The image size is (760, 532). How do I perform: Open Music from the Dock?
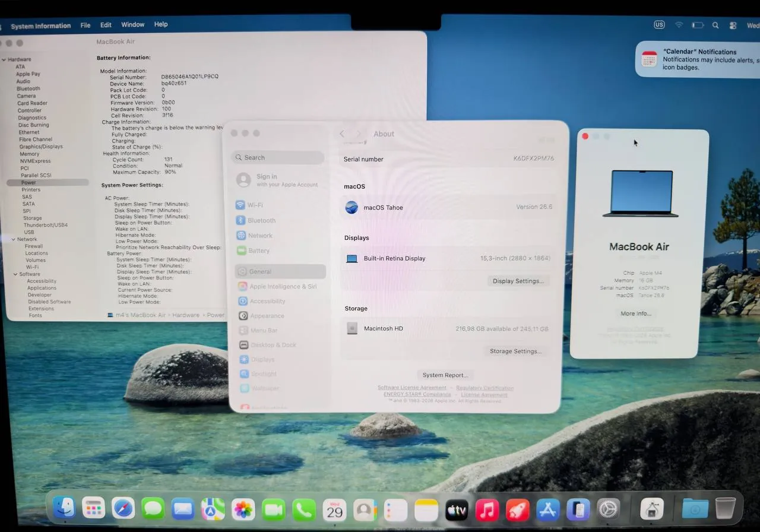(487, 510)
